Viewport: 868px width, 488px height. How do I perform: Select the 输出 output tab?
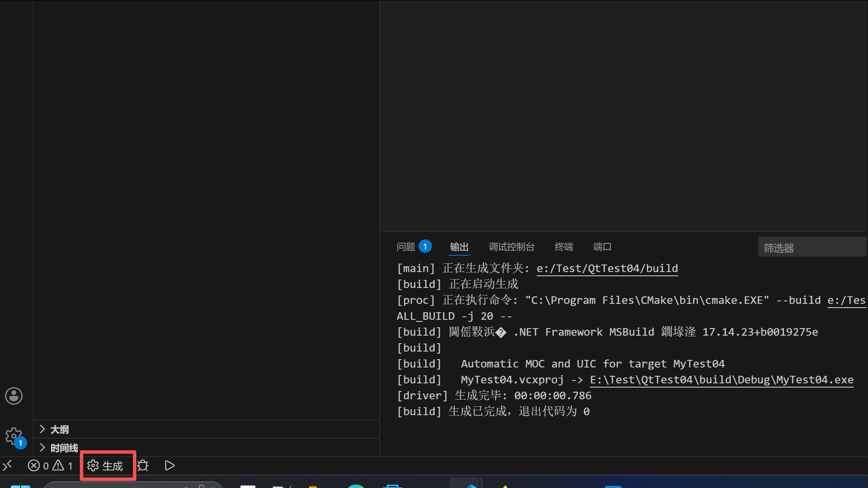click(459, 247)
